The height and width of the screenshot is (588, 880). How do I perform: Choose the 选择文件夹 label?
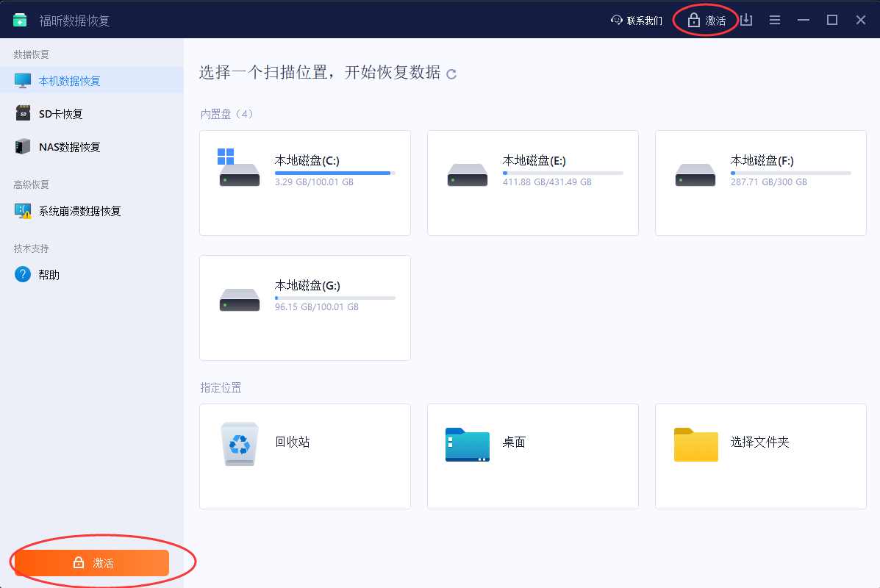760,442
